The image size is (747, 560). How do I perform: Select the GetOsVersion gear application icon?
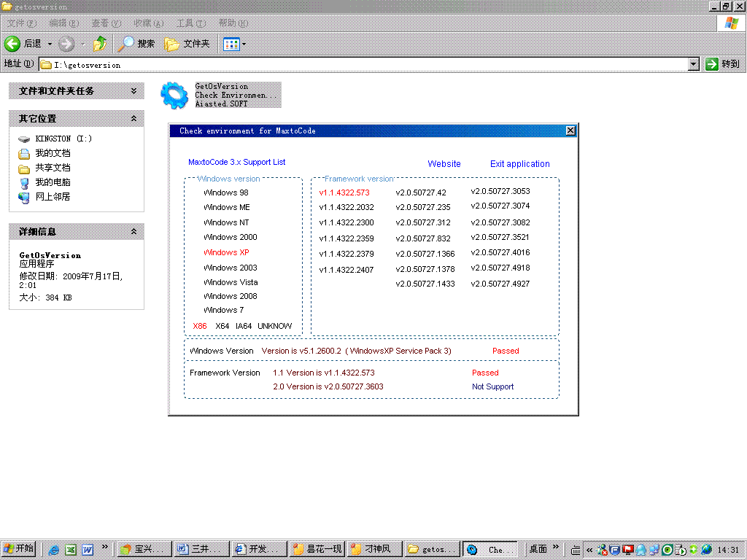coord(174,95)
